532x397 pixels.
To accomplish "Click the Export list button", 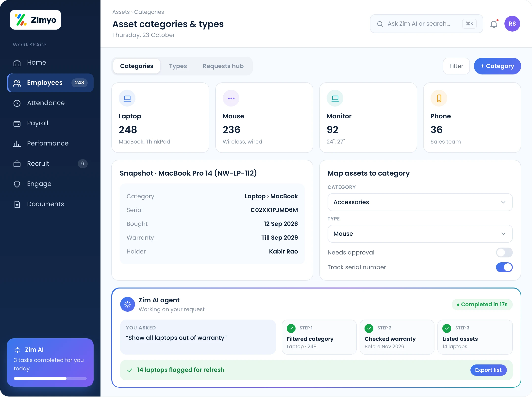I will 488,370.
